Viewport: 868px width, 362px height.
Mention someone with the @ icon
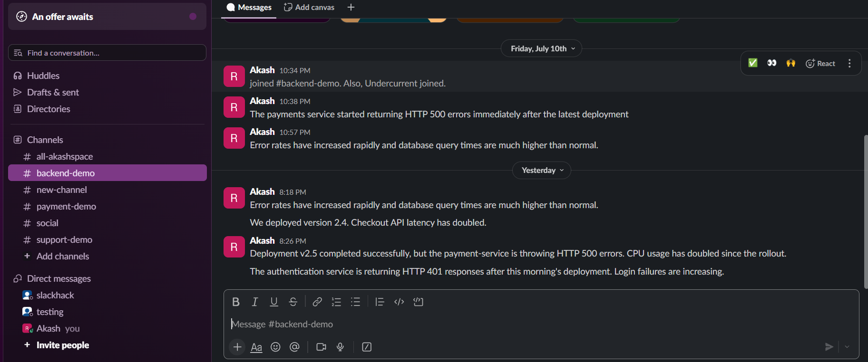tap(294, 347)
